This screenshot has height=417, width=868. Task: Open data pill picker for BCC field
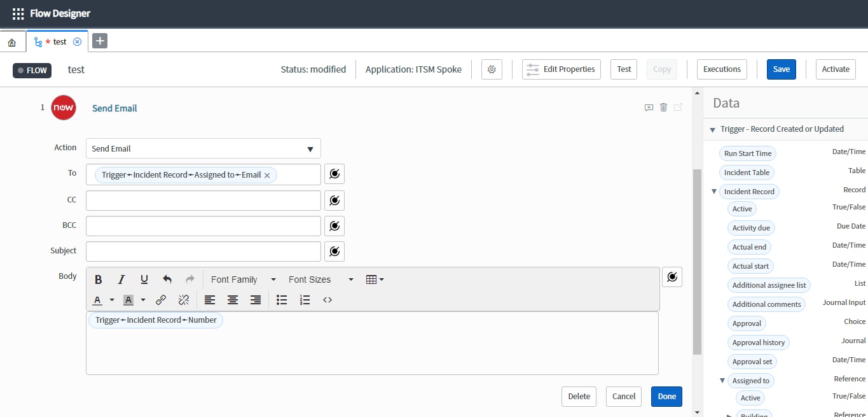[x=334, y=225]
